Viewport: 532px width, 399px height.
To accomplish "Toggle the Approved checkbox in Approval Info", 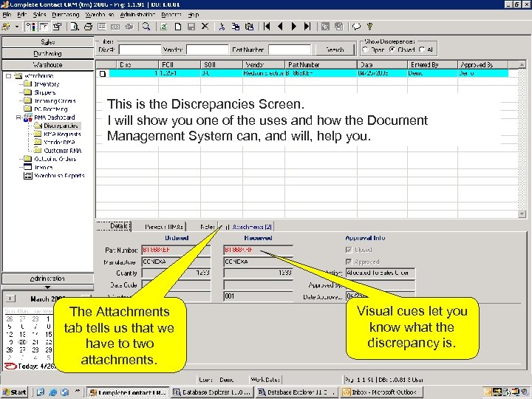I will (x=349, y=262).
